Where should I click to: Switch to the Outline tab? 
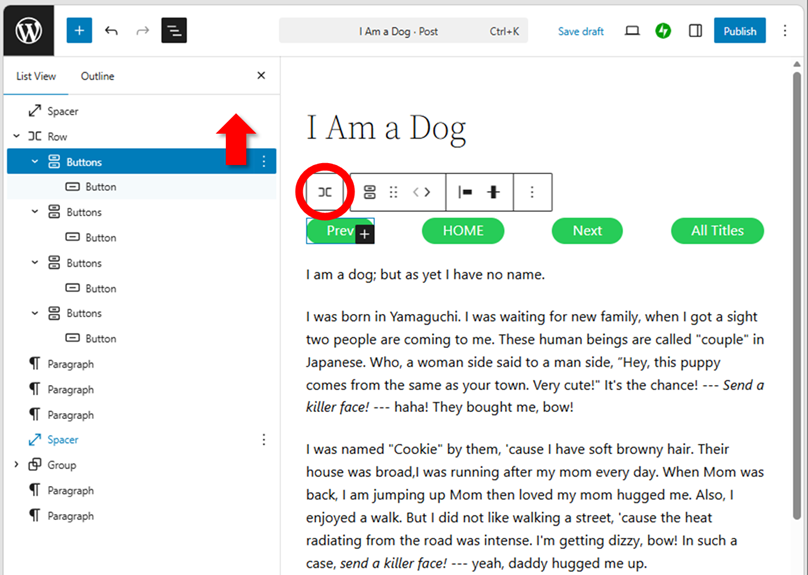pyautogui.click(x=97, y=76)
